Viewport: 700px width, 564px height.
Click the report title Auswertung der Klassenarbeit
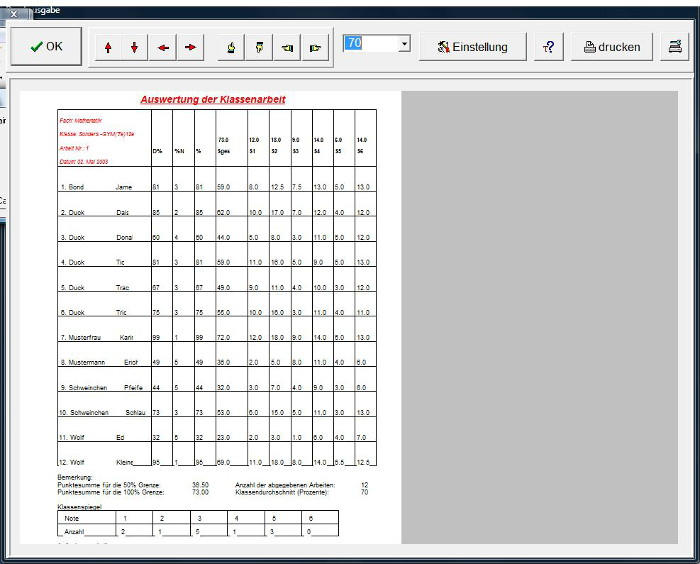pyautogui.click(x=213, y=100)
